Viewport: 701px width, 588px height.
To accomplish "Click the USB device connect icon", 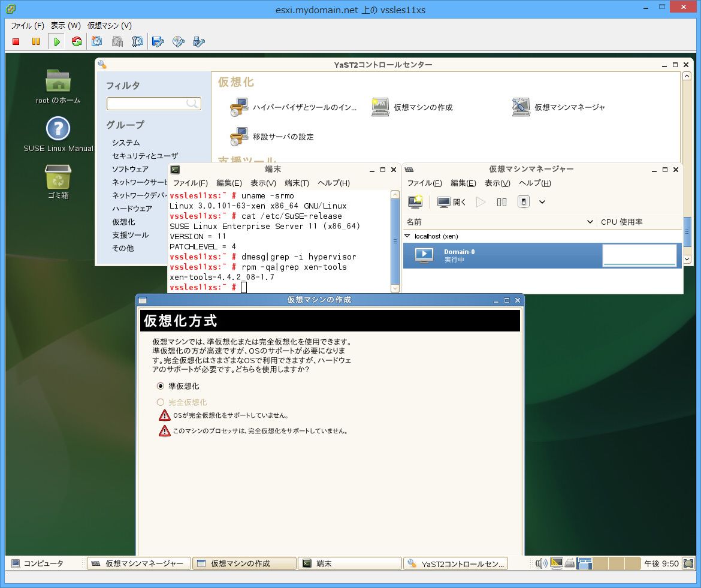I will click(x=198, y=41).
